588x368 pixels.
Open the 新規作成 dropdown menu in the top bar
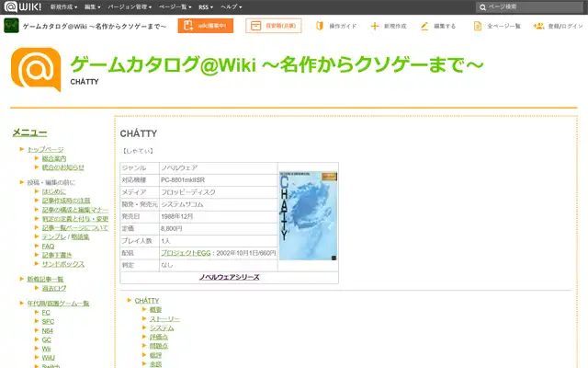[x=63, y=7]
